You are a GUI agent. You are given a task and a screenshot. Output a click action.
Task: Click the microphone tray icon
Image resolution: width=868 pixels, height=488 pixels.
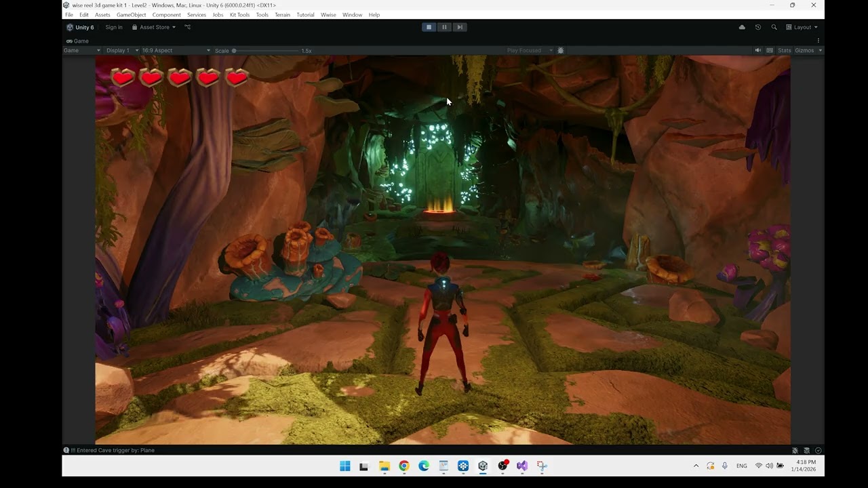coord(725,466)
